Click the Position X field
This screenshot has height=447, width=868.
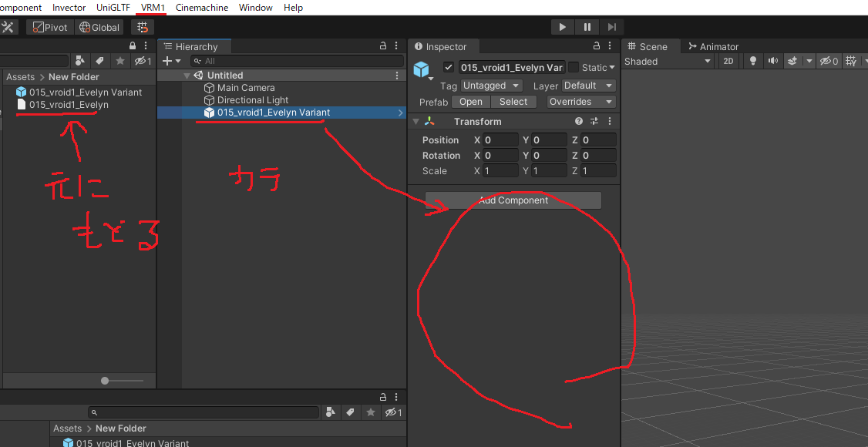pos(500,140)
